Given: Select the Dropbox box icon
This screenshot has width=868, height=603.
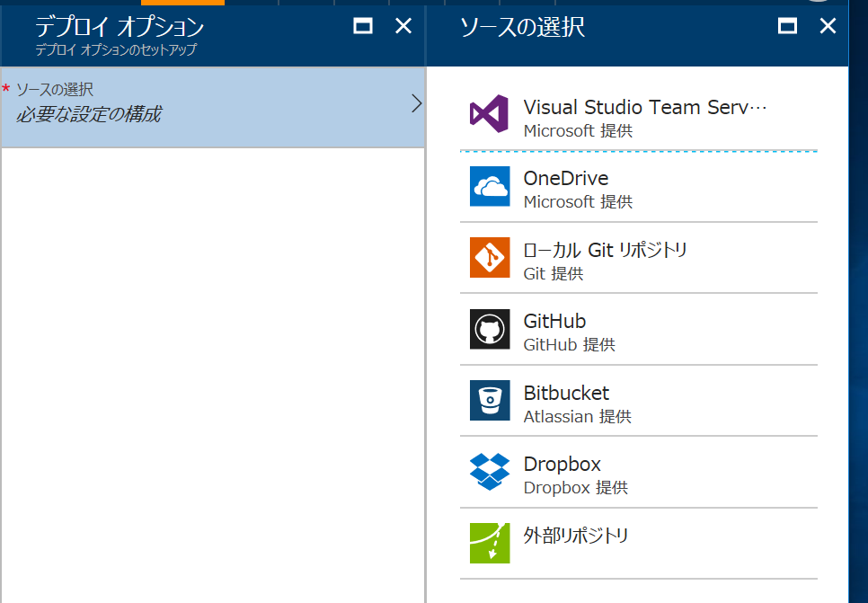Looking at the screenshot, I should click(490, 472).
